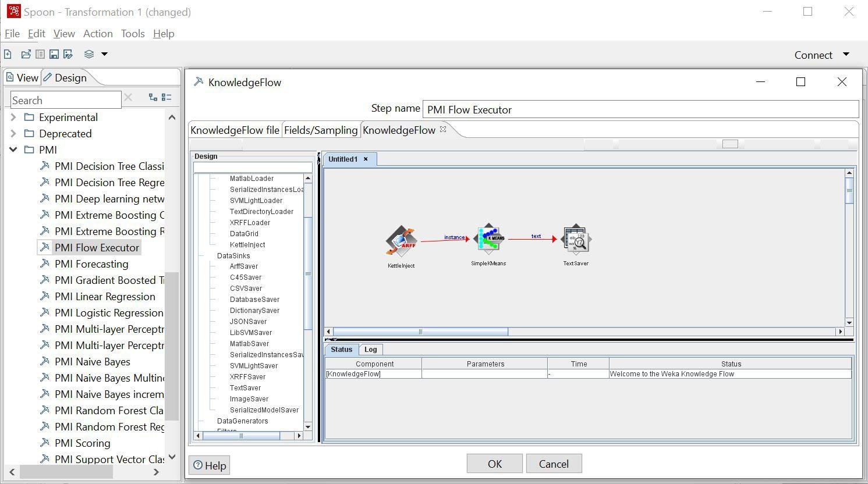
Task: Switch to the Design side tab
Action: (x=65, y=77)
